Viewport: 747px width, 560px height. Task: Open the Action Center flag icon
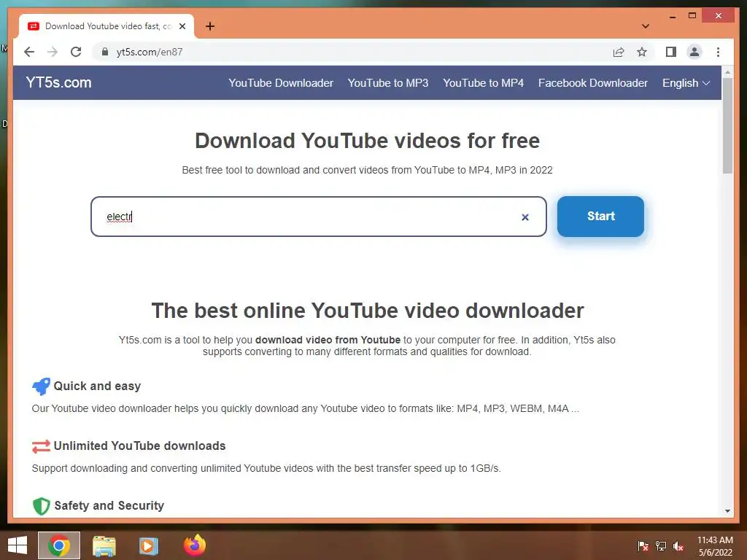tap(643, 545)
